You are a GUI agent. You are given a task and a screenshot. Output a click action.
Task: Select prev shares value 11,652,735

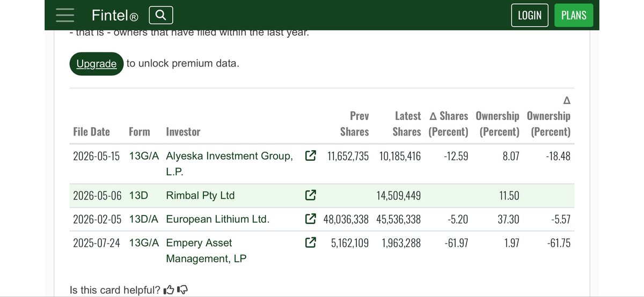[348, 156]
